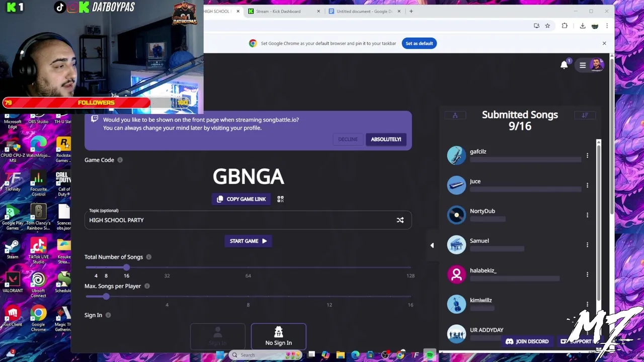The width and height of the screenshot is (644, 362).
Task: Set Total Number of Songs slider to 32
Action: click(x=167, y=268)
